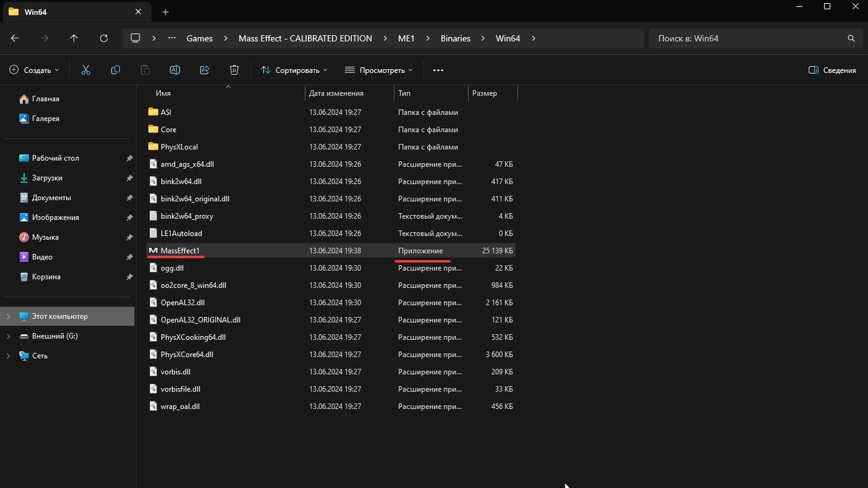Select the Core folder icon
The height and width of the screenshot is (488, 868).
click(x=153, y=130)
